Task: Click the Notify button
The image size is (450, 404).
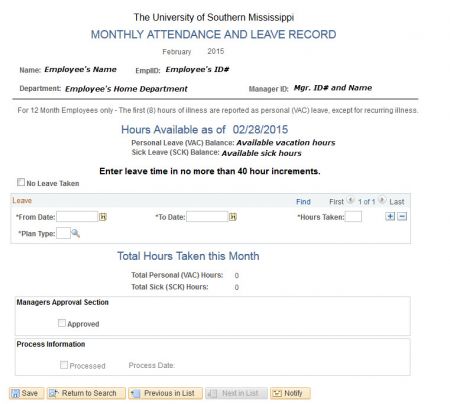Action: click(x=290, y=393)
